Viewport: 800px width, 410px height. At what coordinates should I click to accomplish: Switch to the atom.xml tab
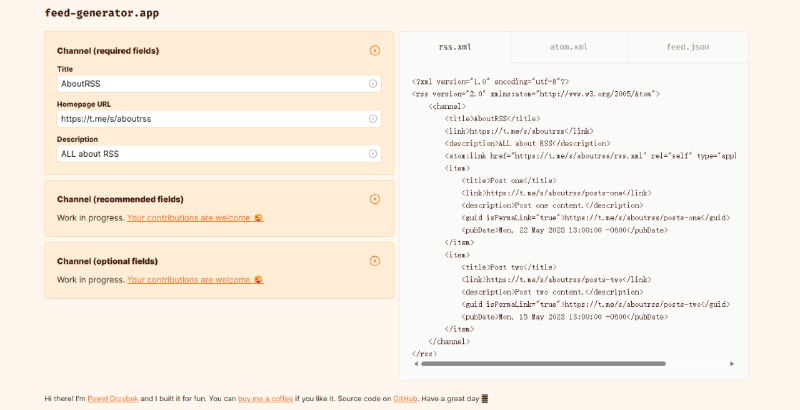point(568,47)
